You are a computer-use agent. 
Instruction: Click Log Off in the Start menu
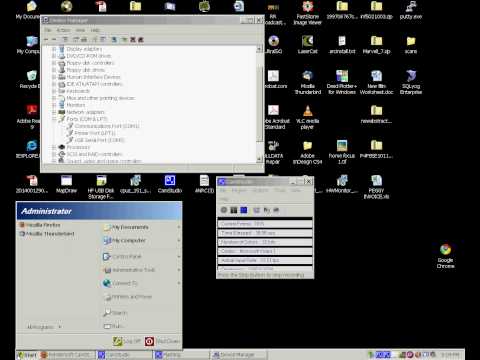click(127, 341)
